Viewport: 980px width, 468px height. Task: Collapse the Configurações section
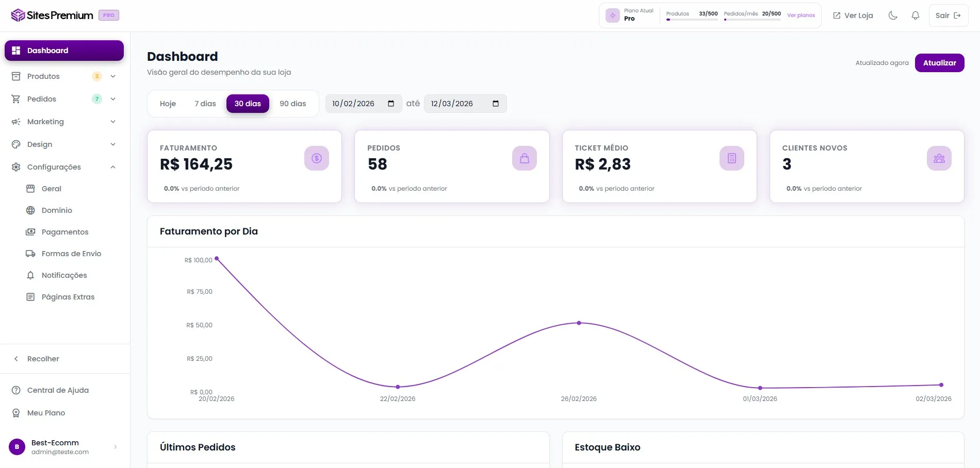point(113,167)
